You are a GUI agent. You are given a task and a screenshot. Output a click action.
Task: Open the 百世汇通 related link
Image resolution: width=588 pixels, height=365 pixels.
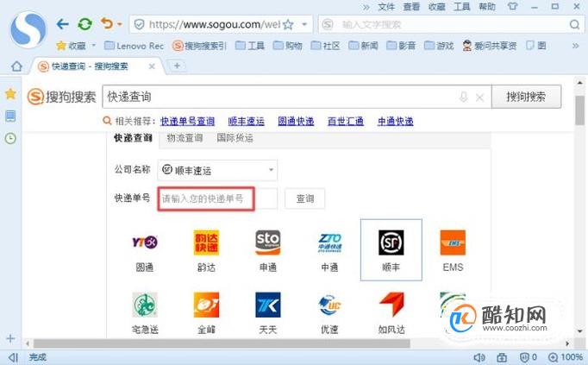point(346,121)
